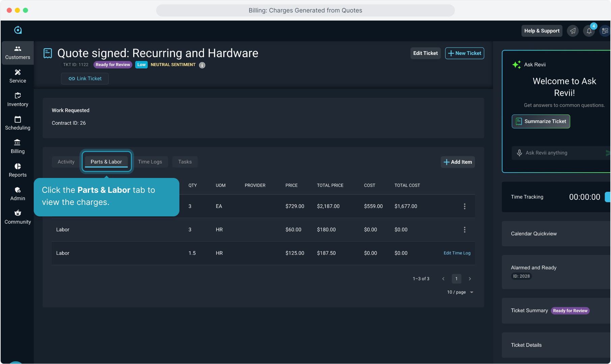Image resolution: width=611 pixels, height=364 pixels.
Task: Click the paper plane send icon
Action: tap(573, 31)
